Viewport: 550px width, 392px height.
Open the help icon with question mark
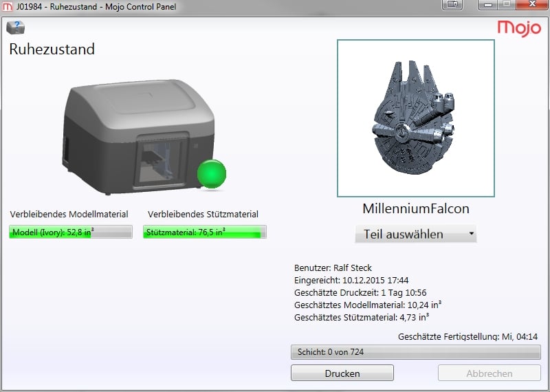(15, 28)
